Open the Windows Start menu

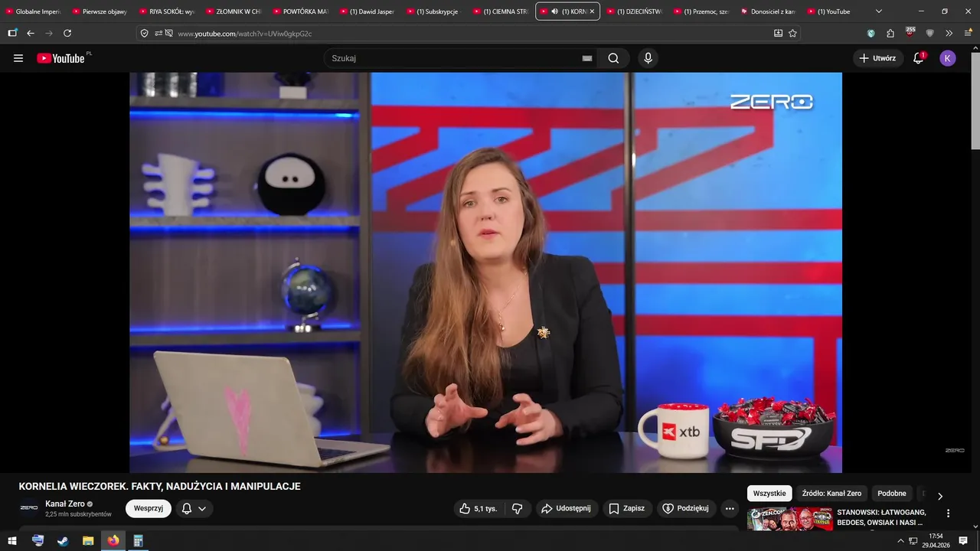click(x=12, y=541)
